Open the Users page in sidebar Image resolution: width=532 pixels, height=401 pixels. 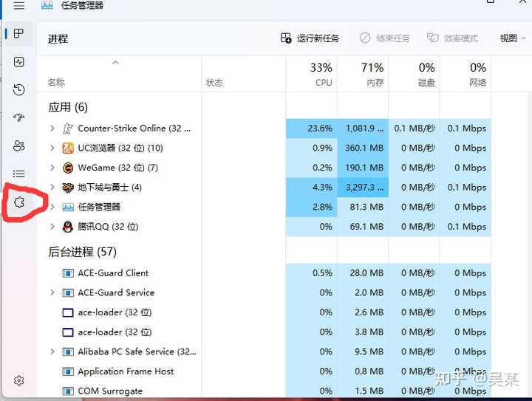19,145
